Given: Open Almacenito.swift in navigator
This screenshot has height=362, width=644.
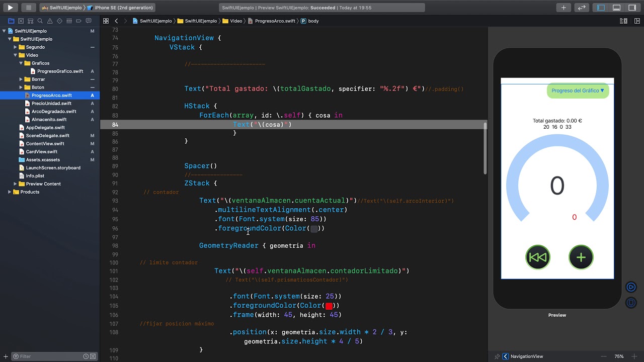Looking at the screenshot, I should click(49, 120).
